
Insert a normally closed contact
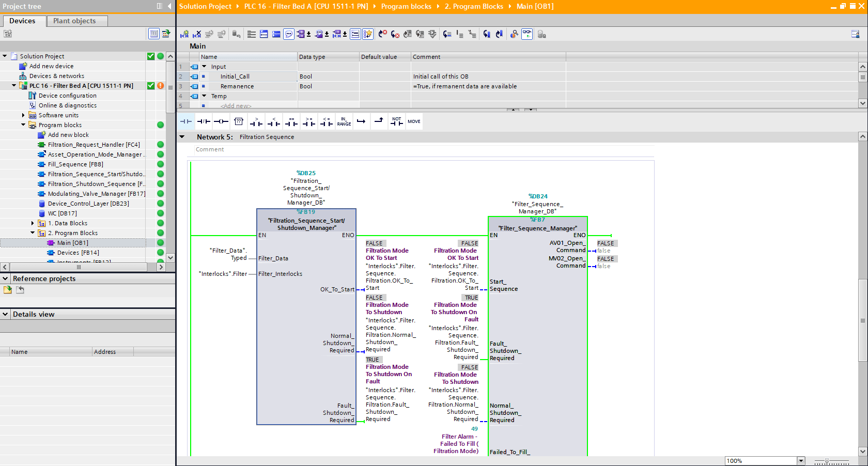pyautogui.click(x=204, y=121)
